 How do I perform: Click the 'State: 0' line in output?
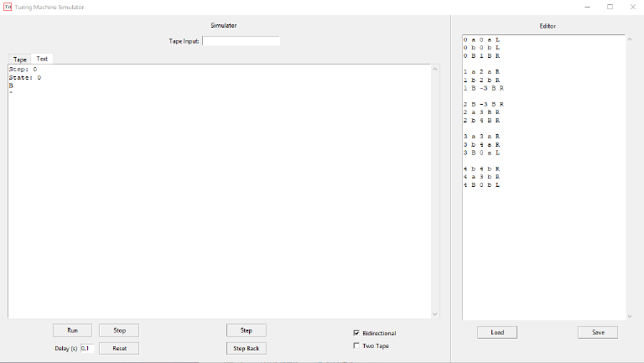tap(25, 78)
